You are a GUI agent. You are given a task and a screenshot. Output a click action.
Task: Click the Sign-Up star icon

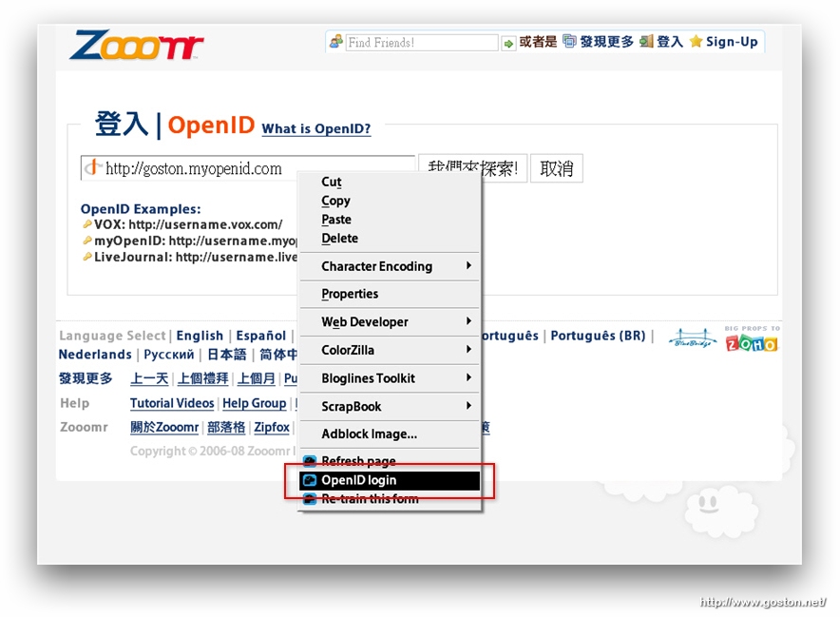[696, 41]
